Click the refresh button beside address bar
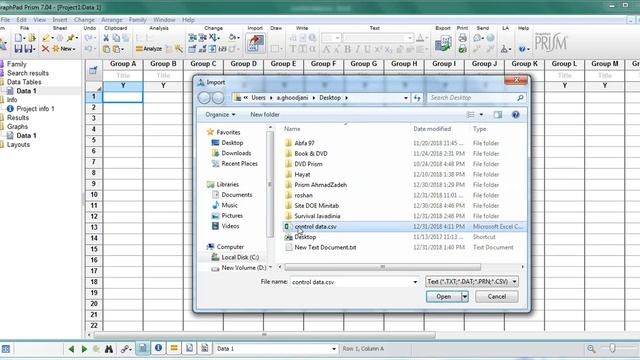The height and width of the screenshot is (360, 640). coord(417,98)
